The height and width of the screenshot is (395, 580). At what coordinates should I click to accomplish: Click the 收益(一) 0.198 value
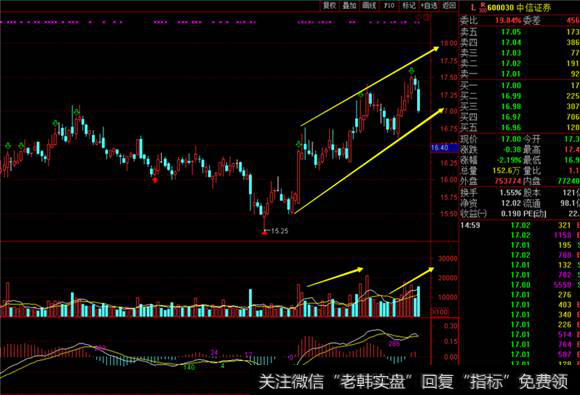511,213
